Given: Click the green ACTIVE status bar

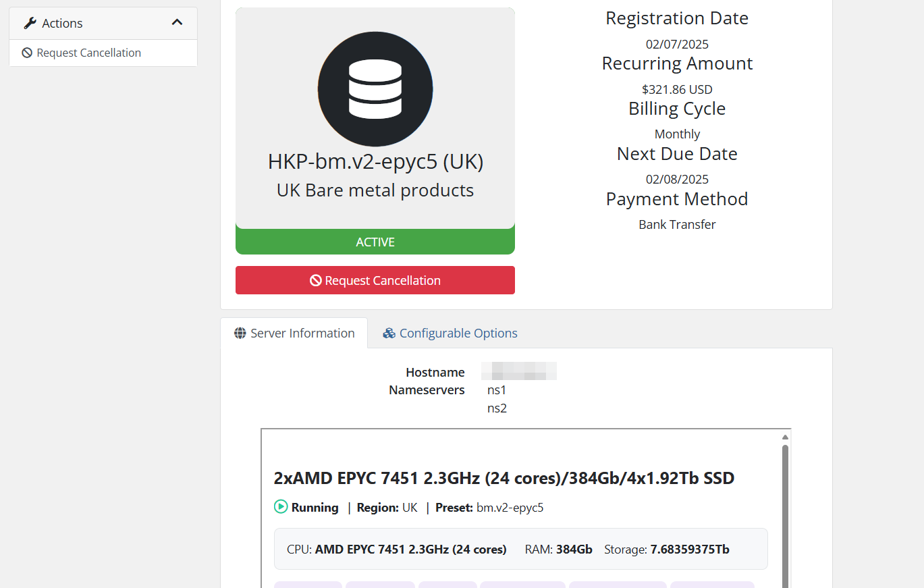Looking at the screenshot, I should click(x=375, y=242).
